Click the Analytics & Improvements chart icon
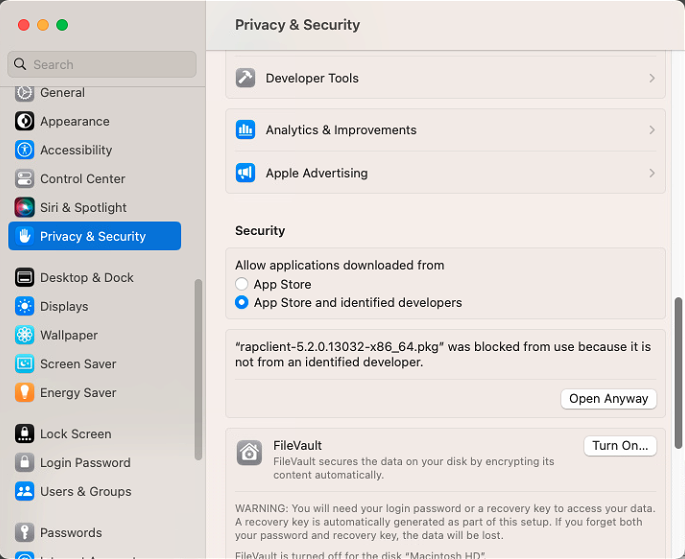The height and width of the screenshot is (559, 685). pos(246,130)
